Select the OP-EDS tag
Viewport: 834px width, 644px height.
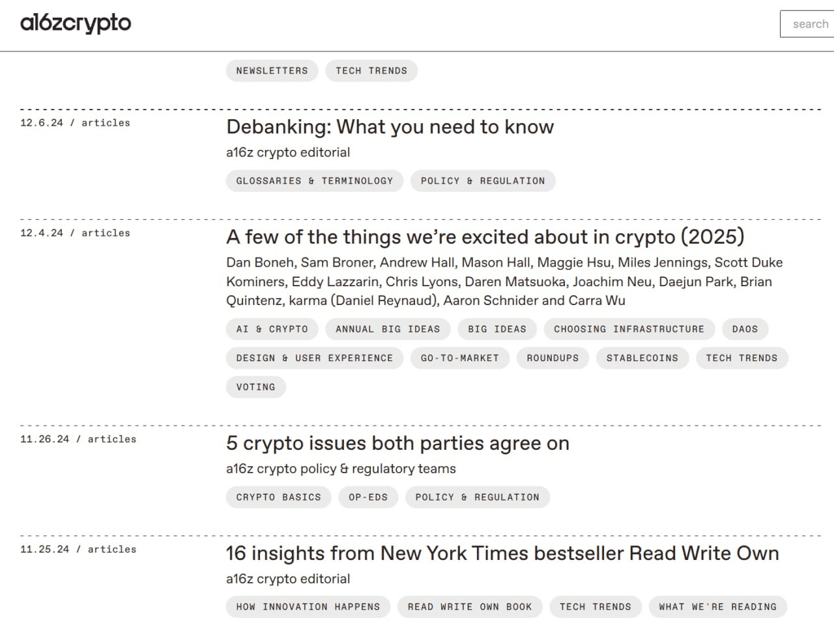tap(368, 497)
